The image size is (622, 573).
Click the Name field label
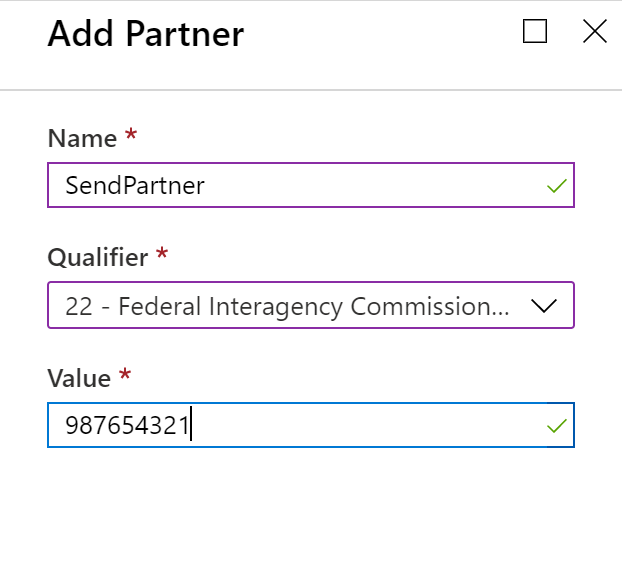click(x=82, y=138)
